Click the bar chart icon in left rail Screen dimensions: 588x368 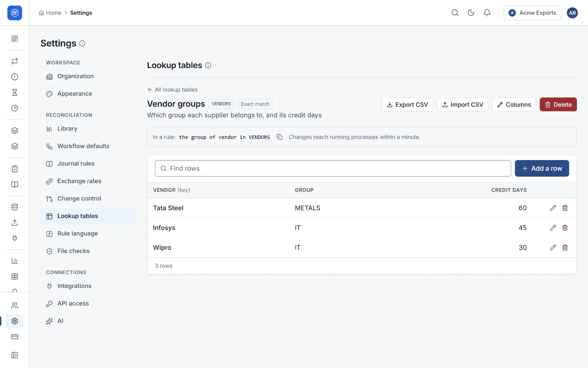point(15,261)
